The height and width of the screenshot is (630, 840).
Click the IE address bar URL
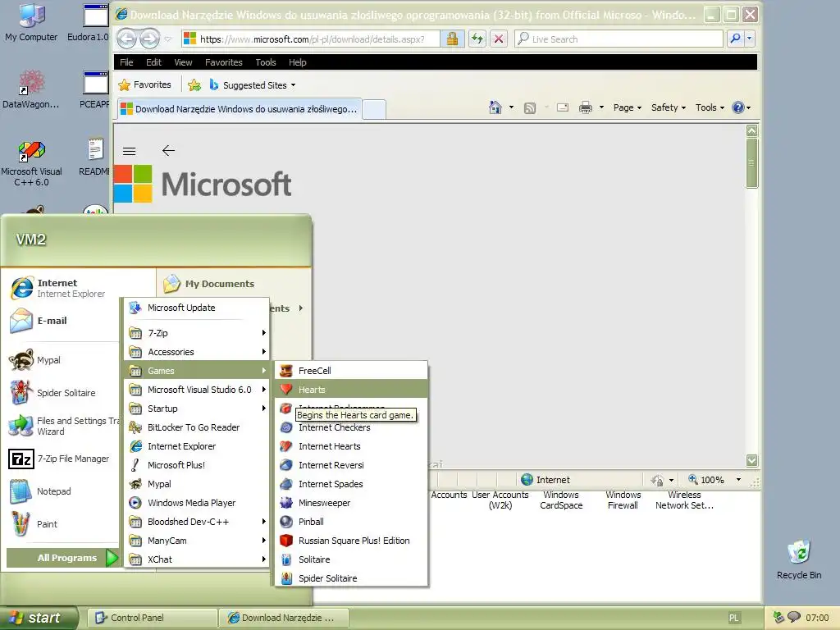313,39
